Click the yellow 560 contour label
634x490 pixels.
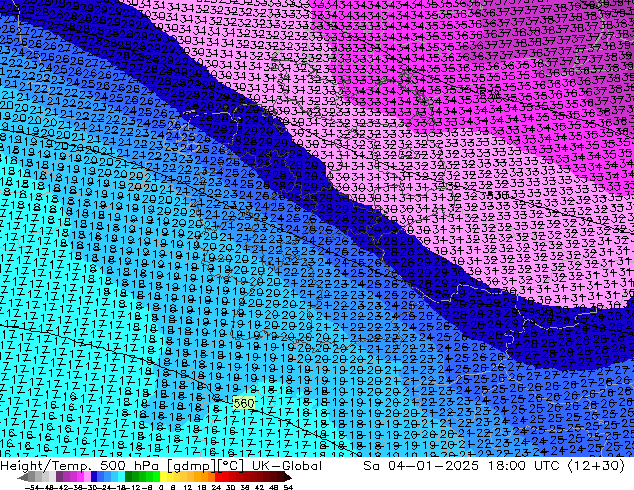click(x=244, y=403)
